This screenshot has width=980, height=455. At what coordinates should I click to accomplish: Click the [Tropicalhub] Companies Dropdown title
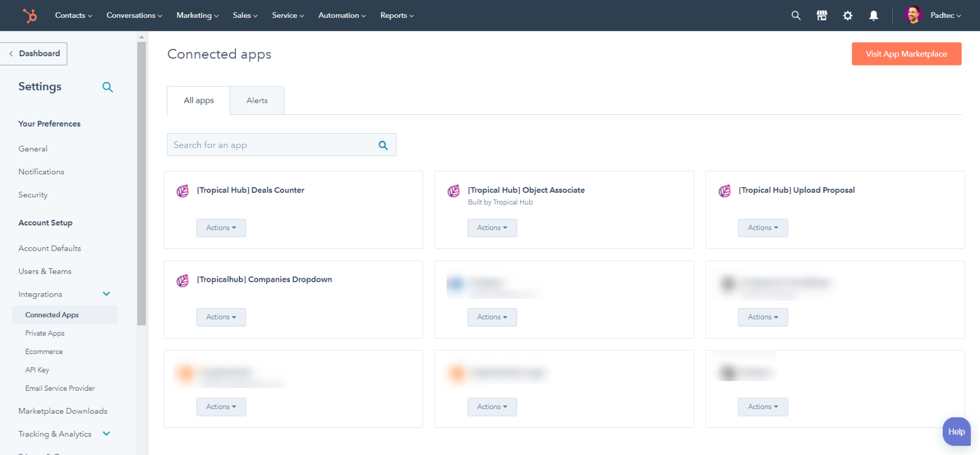coord(264,279)
